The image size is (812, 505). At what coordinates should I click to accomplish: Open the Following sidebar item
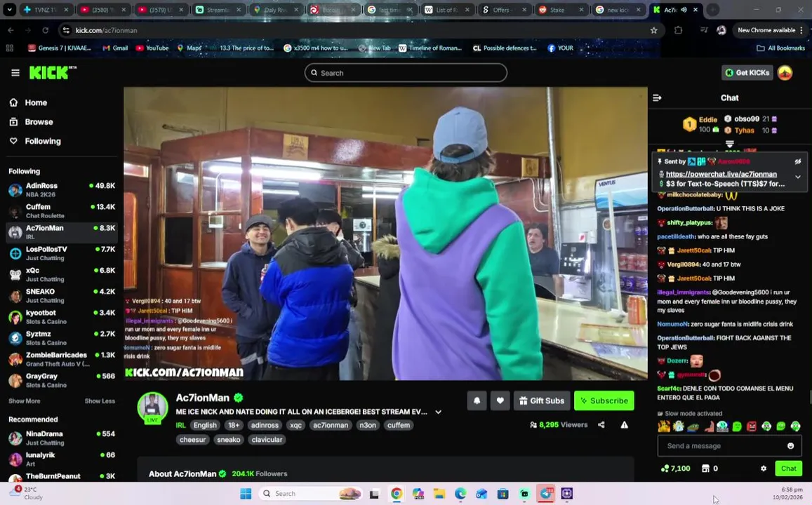(x=43, y=141)
